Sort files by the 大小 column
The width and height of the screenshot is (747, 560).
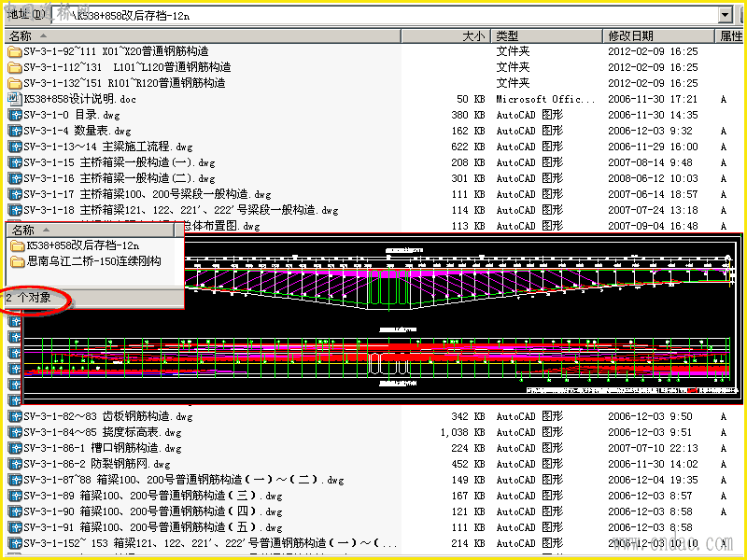tap(446, 36)
